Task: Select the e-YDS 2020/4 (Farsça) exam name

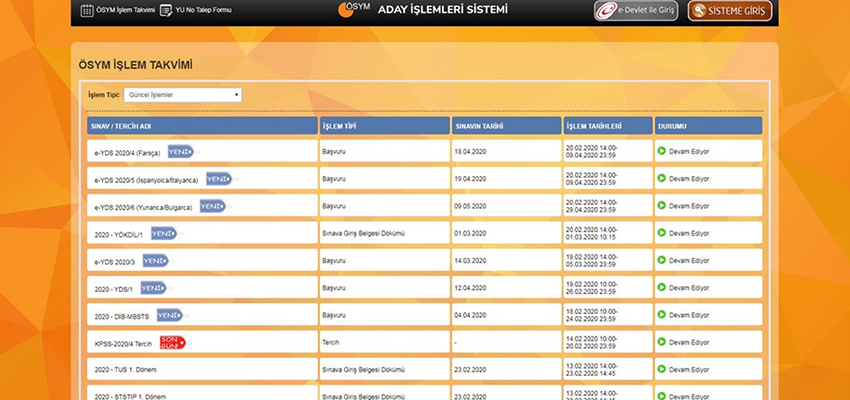Action: tap(127, 153)
